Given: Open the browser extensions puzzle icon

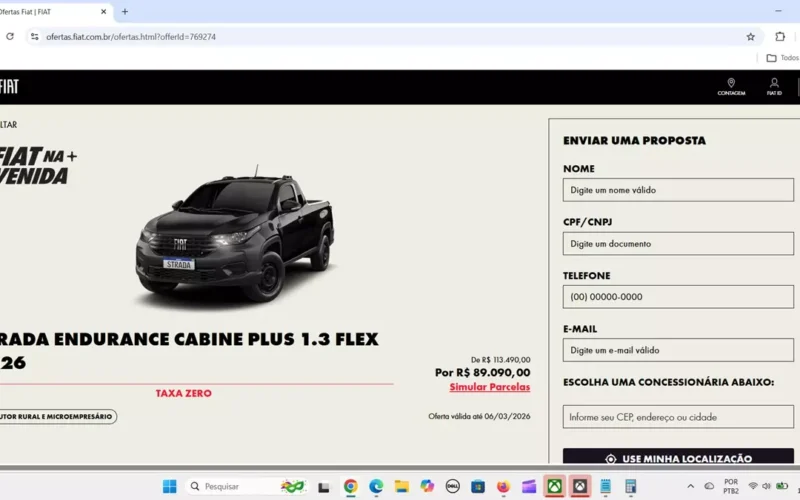Looking at the screenshot, I should (780, 37).
